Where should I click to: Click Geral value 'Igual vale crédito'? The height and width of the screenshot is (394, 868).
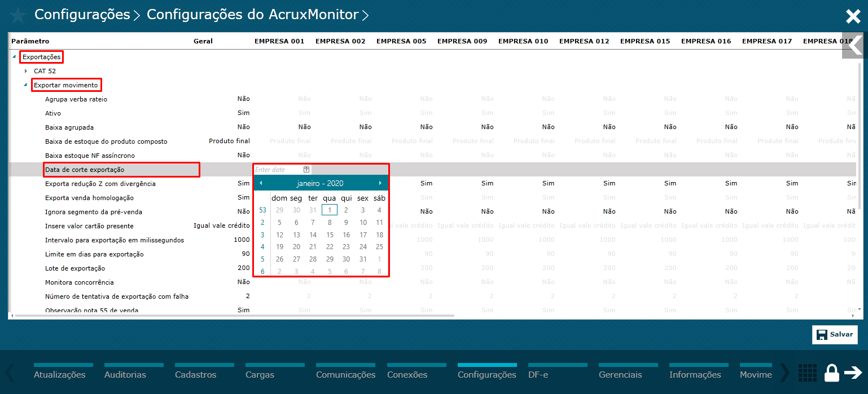point(222,226)
